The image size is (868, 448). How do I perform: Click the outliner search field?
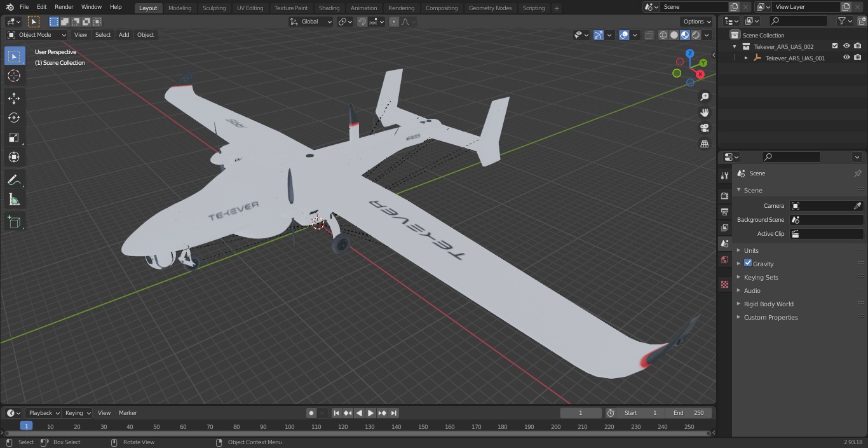(797, 21)
